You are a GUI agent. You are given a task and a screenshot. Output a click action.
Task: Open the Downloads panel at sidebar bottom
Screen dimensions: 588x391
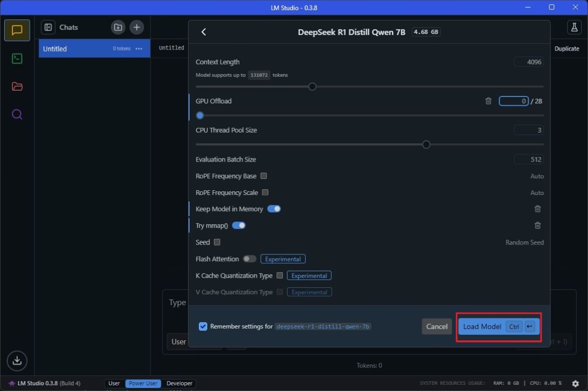click(x=17, y=360)
